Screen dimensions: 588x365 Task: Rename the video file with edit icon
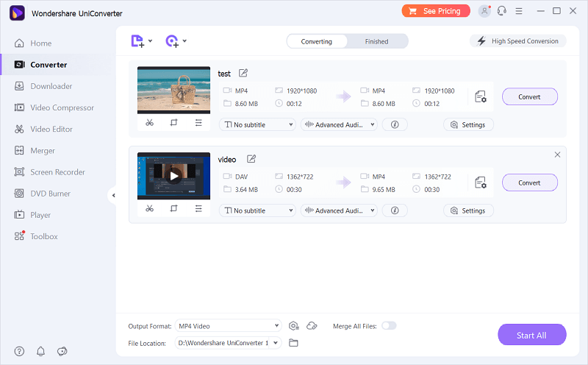(x=251, y=159)
